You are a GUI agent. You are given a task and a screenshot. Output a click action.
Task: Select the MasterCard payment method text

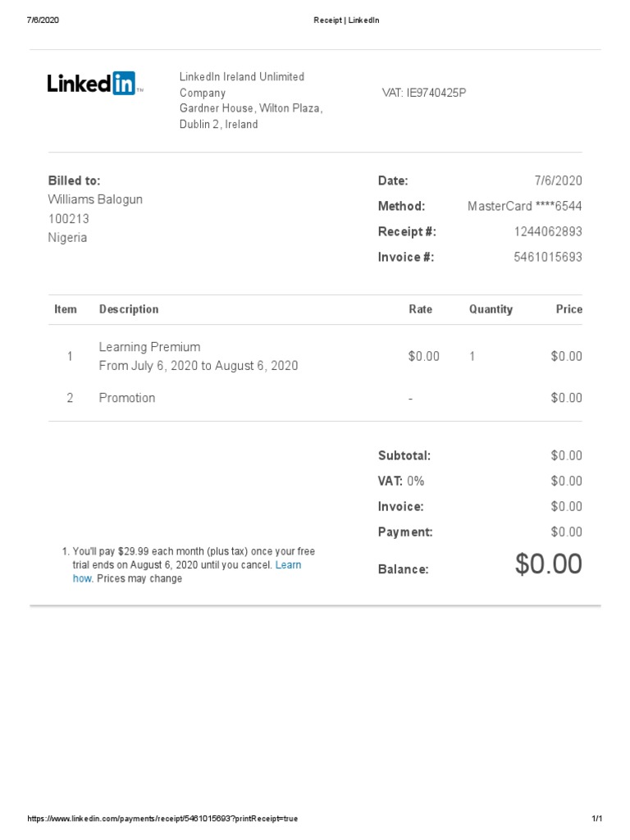(524, 206)
